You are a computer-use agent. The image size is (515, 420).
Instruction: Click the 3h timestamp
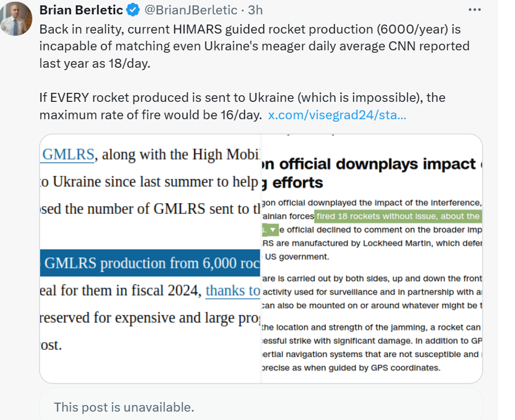click(x=255, y=11)
